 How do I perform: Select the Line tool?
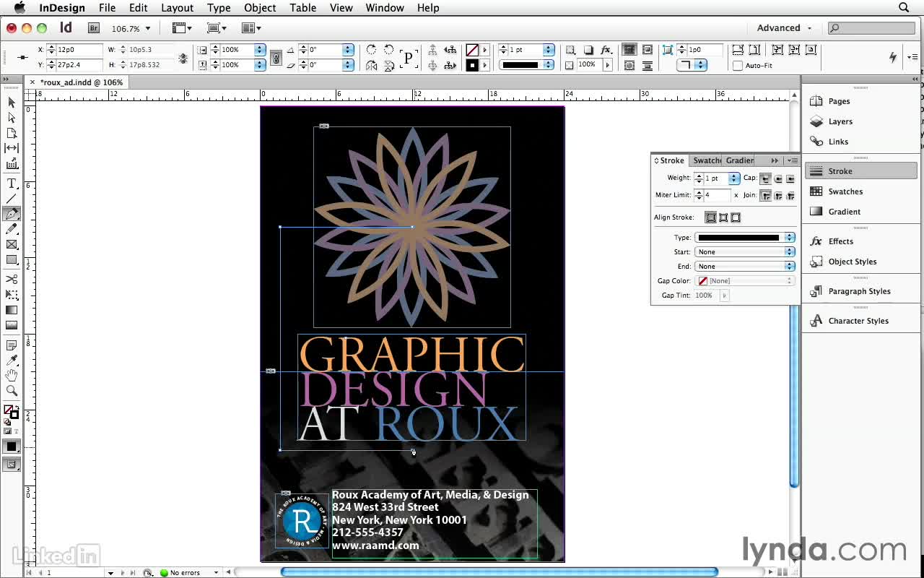pos(12,199)
